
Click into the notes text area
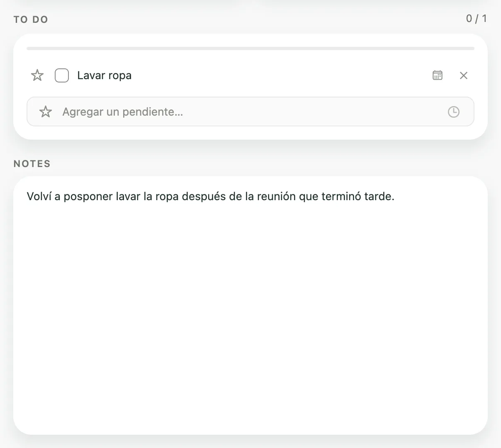(x=250, y=305)
